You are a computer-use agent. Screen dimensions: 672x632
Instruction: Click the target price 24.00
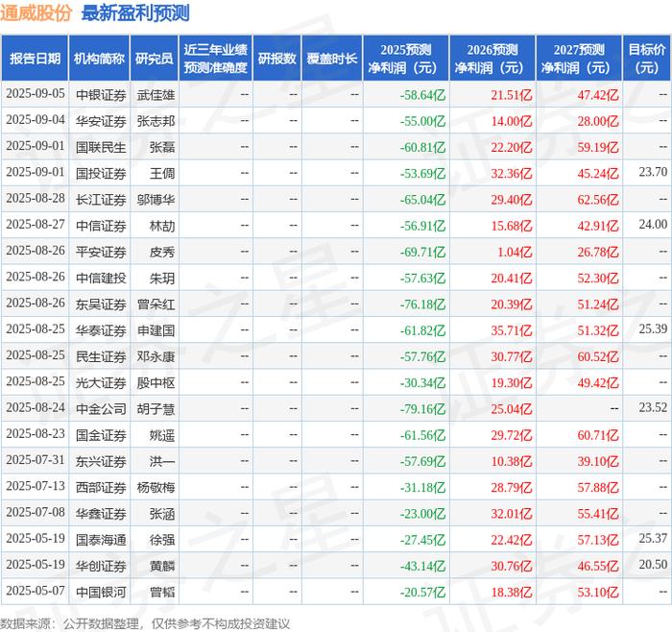point(653,224)
